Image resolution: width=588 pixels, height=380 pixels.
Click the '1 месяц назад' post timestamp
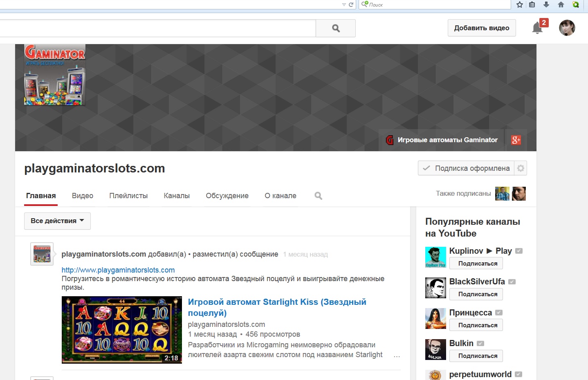coord(305,255)
